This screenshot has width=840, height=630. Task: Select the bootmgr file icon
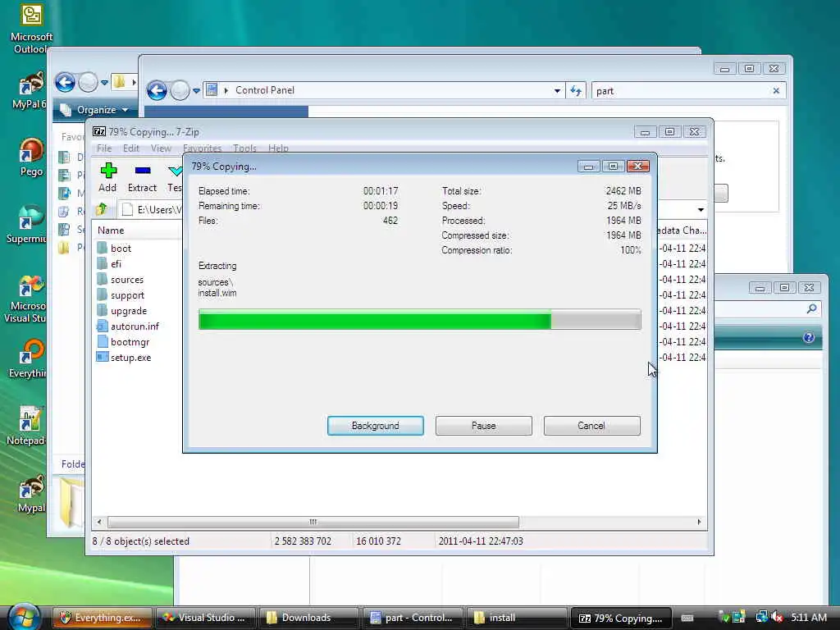click(x=103, y=341)
